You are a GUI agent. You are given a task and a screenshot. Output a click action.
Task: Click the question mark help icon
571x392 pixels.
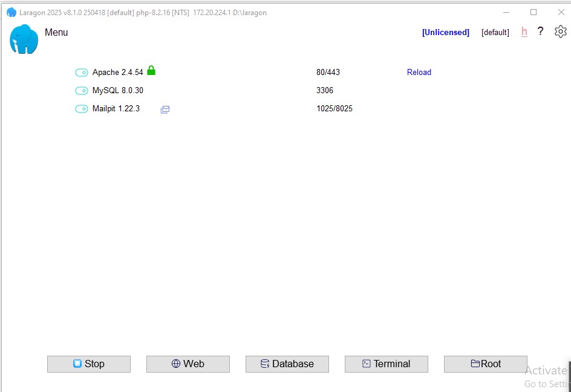coord(540,31)
